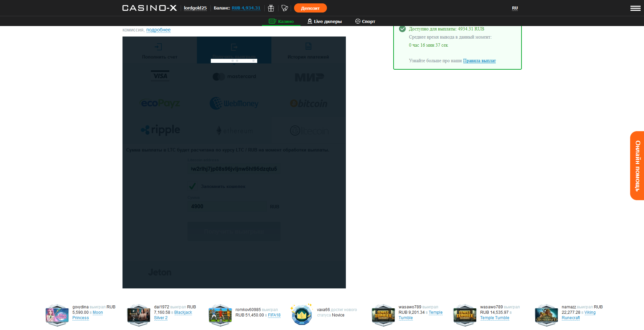The width and height of the screenshot is (644, 330).
Task: Open Blackjack Silver 2 game thumbnail
Action: tap(138, 315)
